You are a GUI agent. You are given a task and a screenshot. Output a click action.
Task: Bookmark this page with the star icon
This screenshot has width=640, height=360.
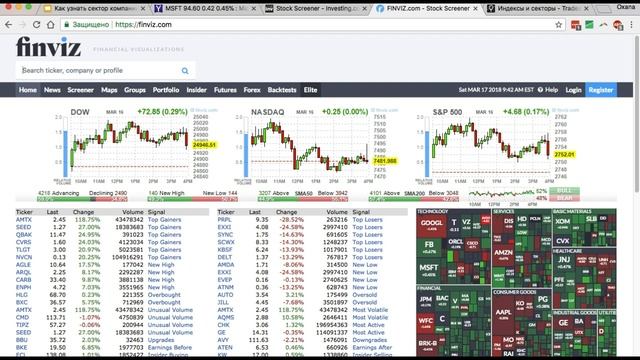click(559, 25)
